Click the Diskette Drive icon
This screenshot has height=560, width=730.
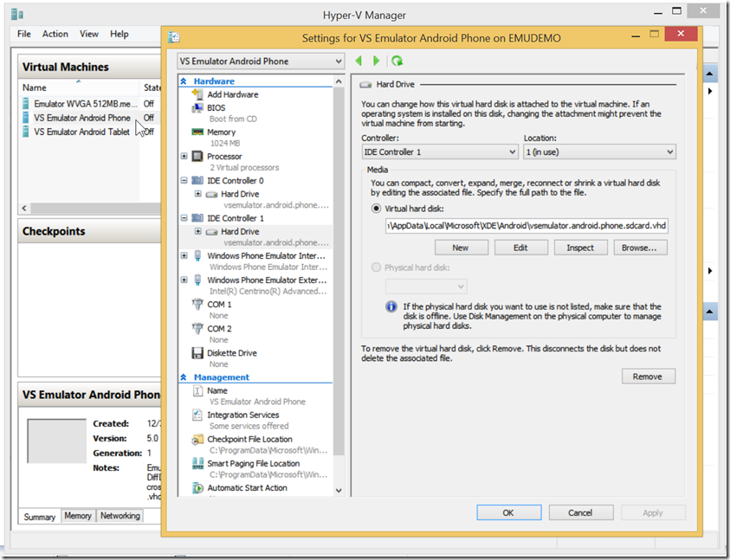(x=197, y=353)
